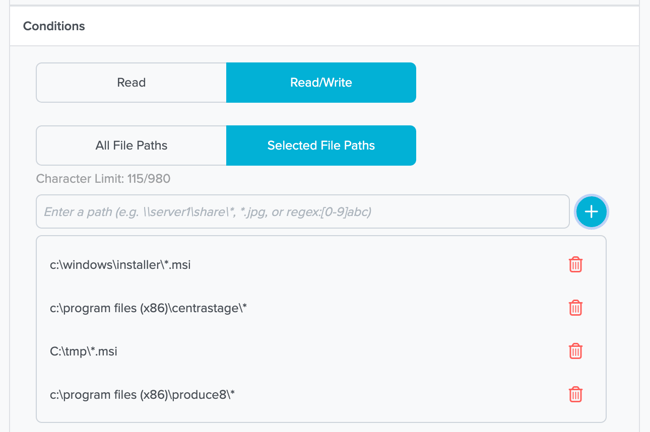
Task: Select the C:\tmp\*.msi path text
Action: point(84,351)
